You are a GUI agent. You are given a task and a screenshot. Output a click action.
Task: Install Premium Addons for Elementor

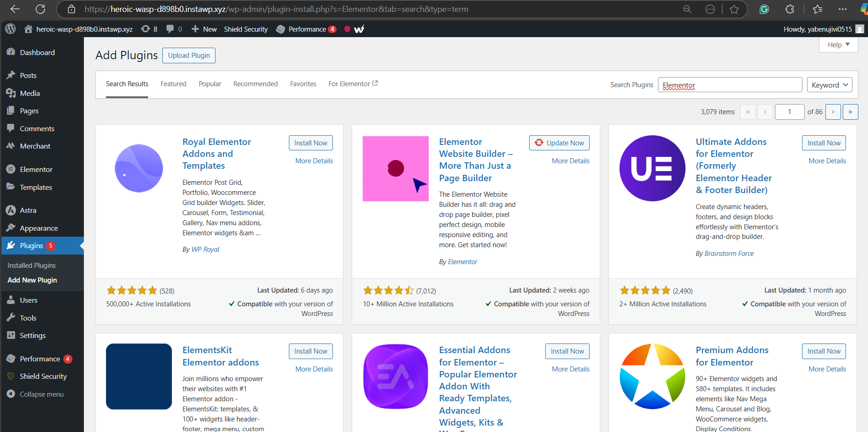[824, 351]
